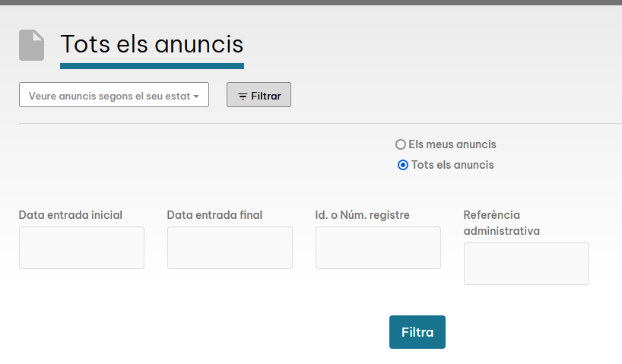Screen dimensions: 622x364
Task: Focus the 'Data entrada final' input box
Action: click(x=230, y=248)
